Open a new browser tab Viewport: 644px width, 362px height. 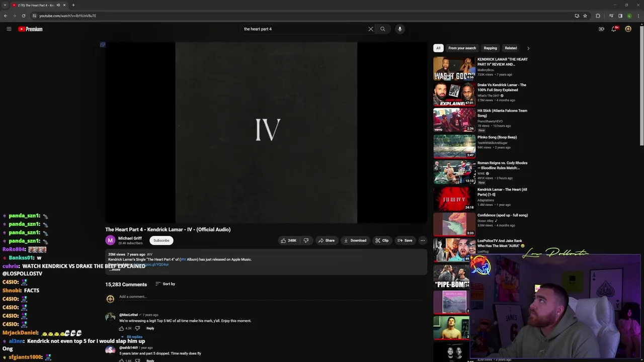73,5
